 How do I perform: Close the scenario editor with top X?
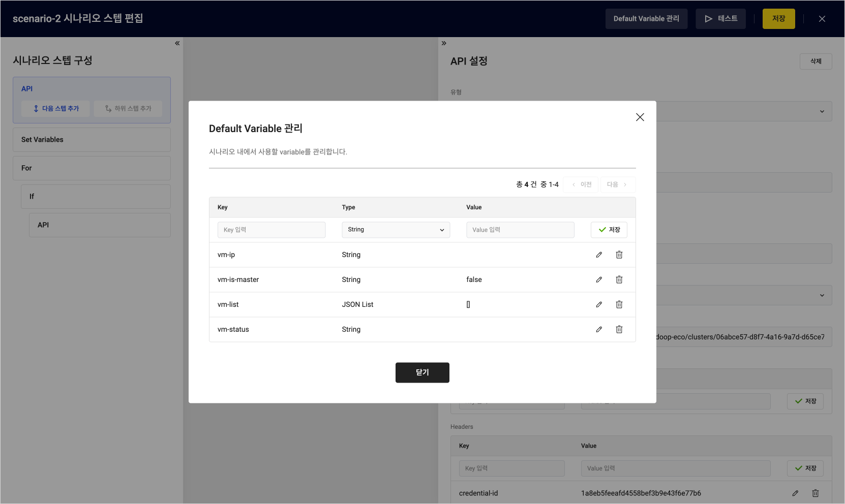822,19
